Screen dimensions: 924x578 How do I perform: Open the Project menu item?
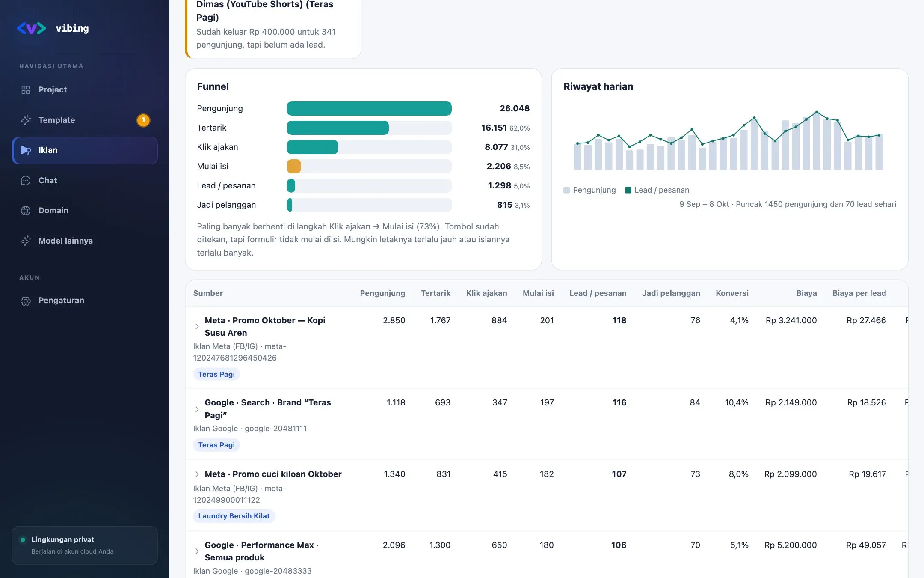[x=85, y=90]
